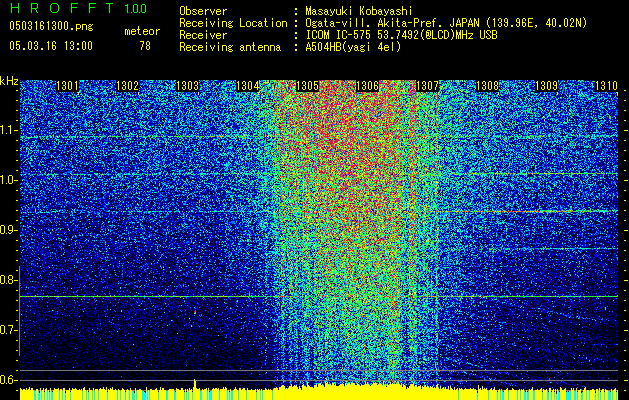Click the 1.0 frequency axis label

pyautogui.click(x=8, y=180)
